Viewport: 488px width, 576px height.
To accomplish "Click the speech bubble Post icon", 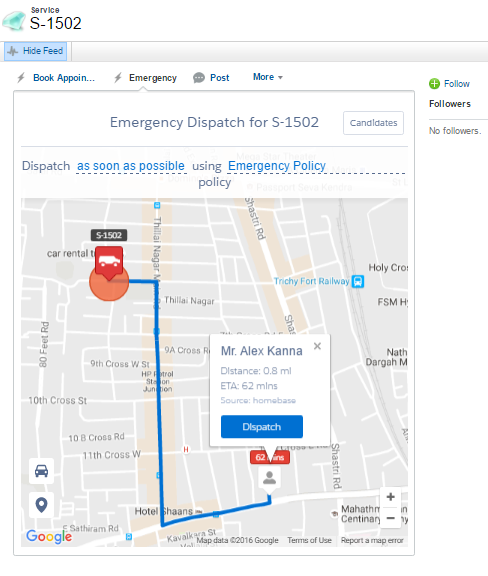I will point(199,78).
